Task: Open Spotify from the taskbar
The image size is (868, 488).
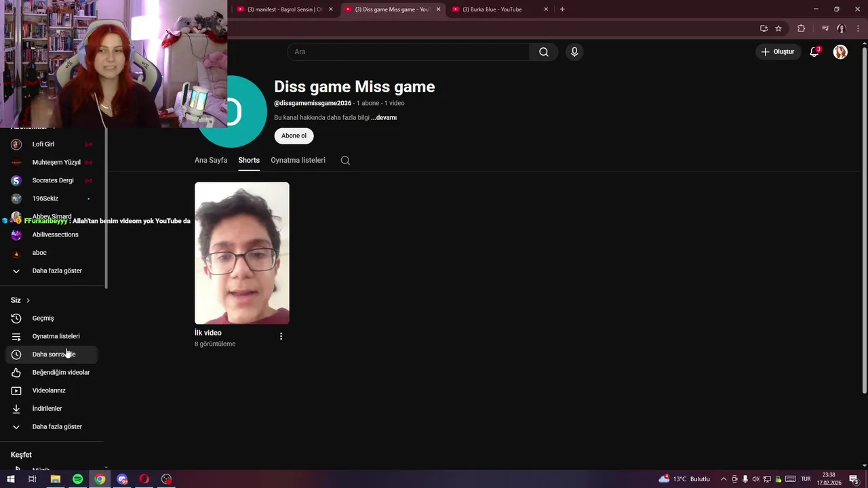Action: click(x=77, y=479)
